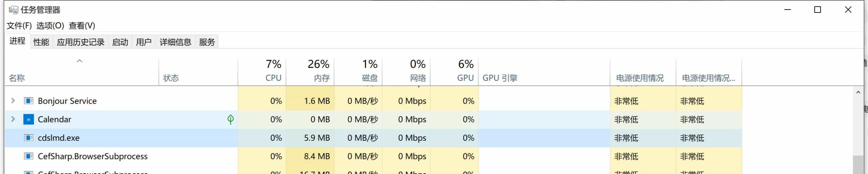Click the GPU 引擎 column header
The image size is (868, 174).
[544, 72]
